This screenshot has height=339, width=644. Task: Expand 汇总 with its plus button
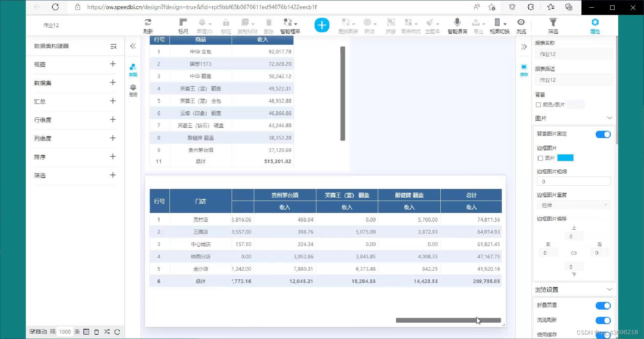pos(113,101)
